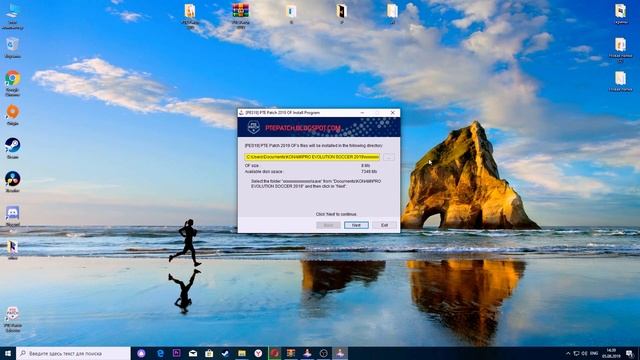Open the notification center icon
This screenshot has width=640, height=360.
tap(629, 353)
